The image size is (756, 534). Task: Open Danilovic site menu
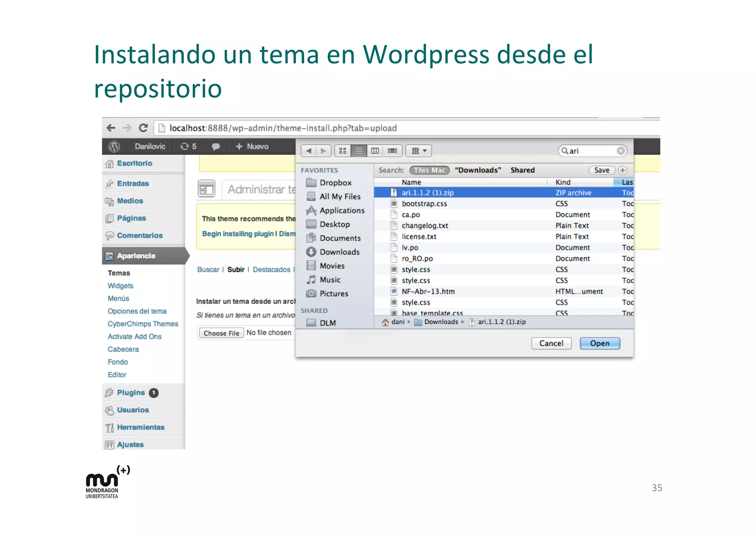[x=150, y=147]
